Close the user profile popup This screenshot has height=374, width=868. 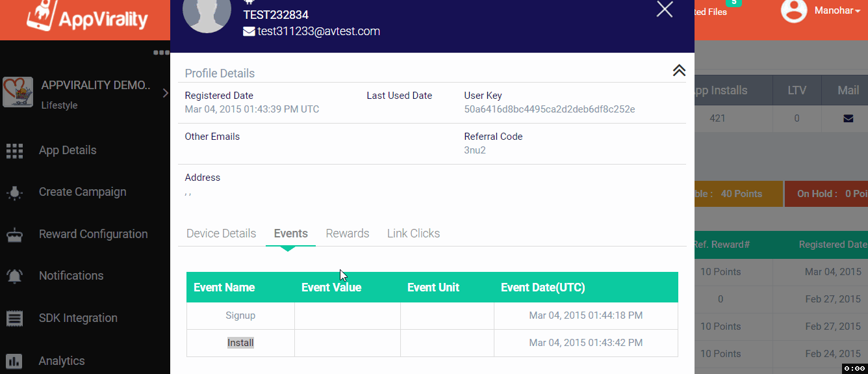pyautogui.click(x=665, y=9)
